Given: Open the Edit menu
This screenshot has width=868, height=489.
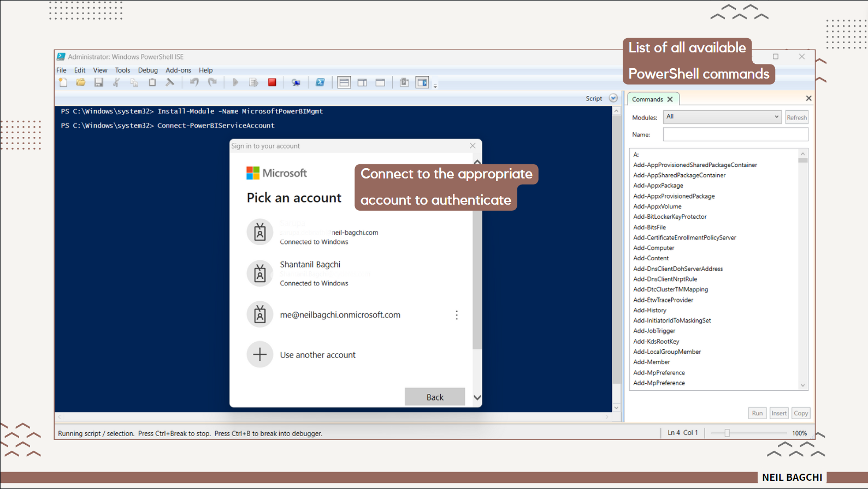Looking at the screenshot, I should [x=80, y=70].
